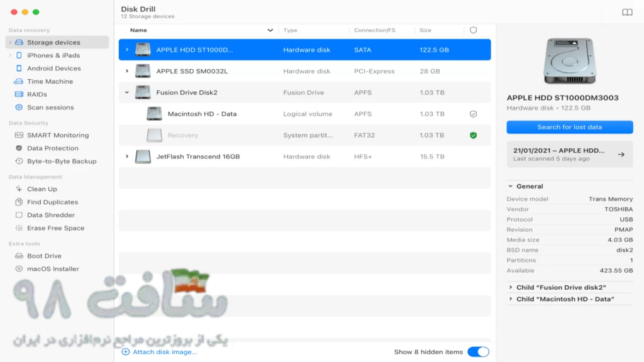Click the SMART Monitoring icon
This screenshot has height=362, width=644.
tap(19, 135)
